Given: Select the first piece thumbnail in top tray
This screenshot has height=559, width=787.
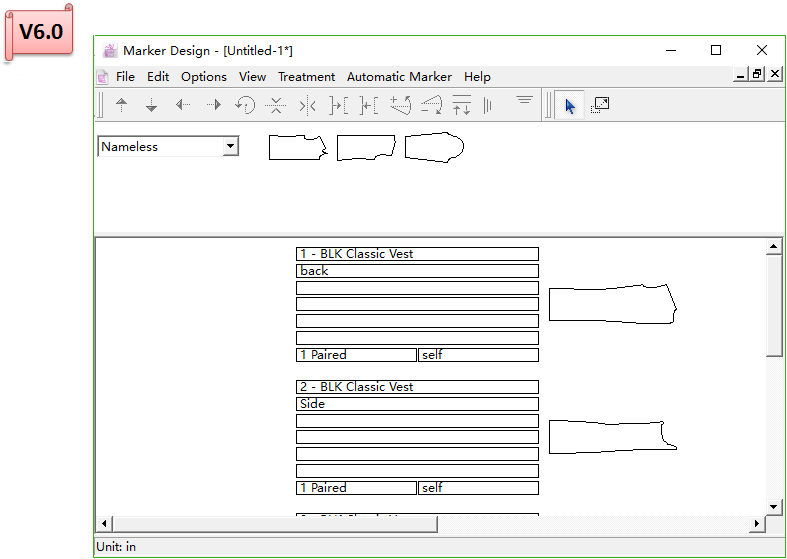Looking at the screenshot, I should (x=298, y=148).
